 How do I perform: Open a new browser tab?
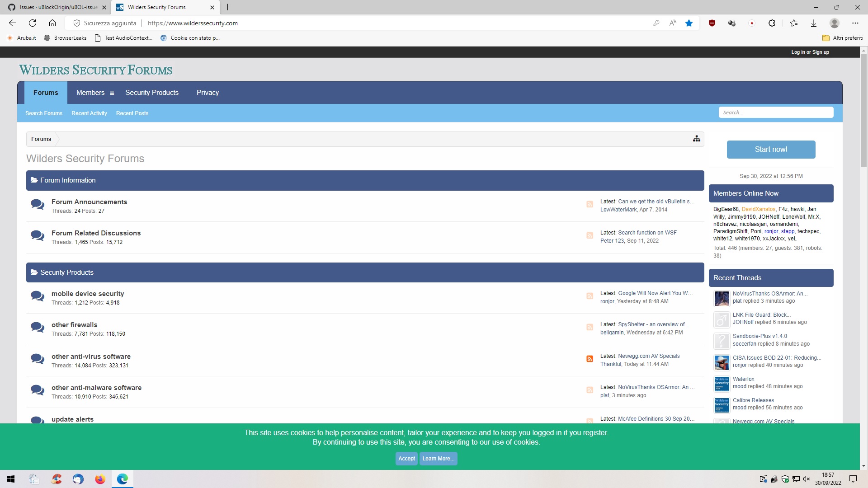[228, 7]
